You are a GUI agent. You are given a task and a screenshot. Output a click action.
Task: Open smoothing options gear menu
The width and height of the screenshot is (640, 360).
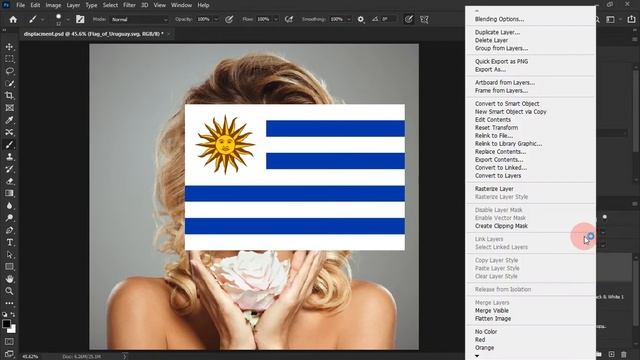click(x=361, y=19)
